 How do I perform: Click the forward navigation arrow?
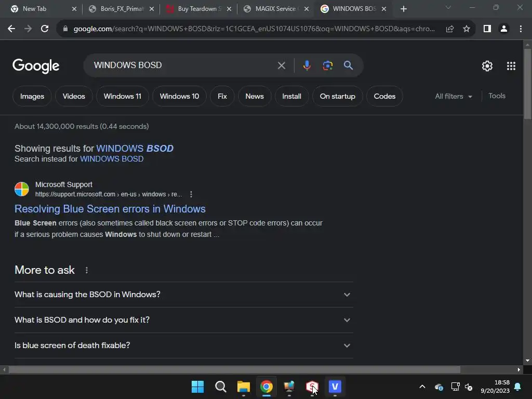[28, 29]
